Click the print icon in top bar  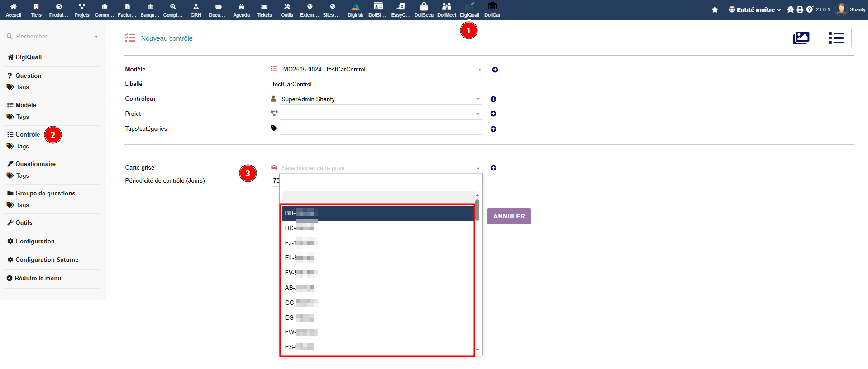coord(800,9)
